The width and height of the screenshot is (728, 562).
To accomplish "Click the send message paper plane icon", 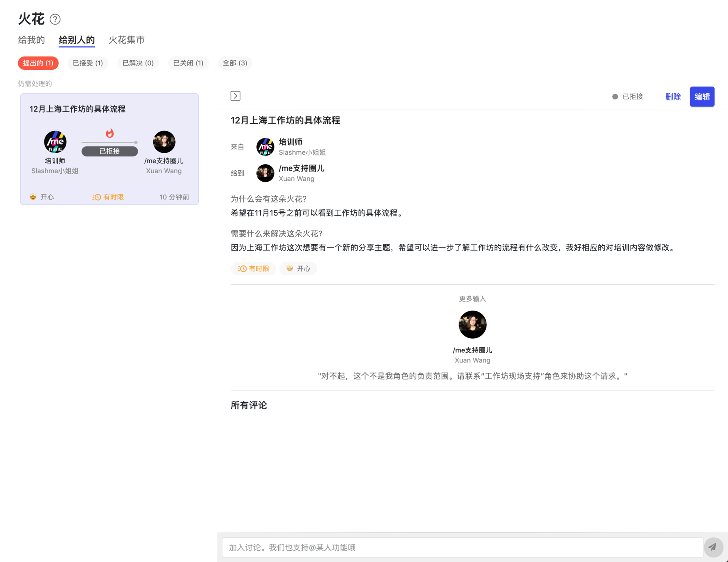I will tap(713, 547).
